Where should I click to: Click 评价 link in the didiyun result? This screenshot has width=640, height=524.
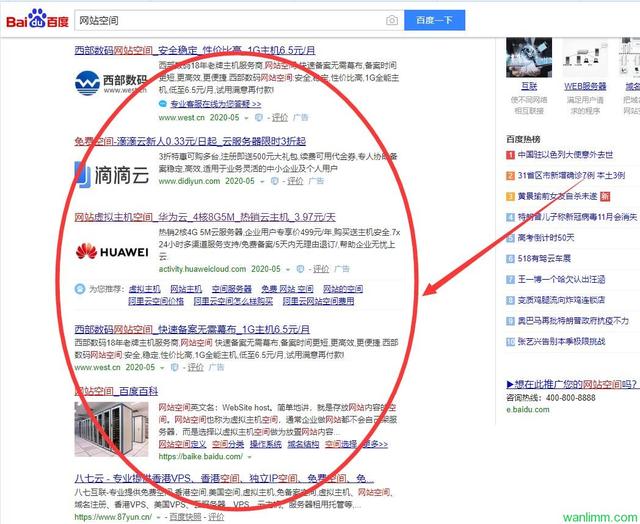coord(295,181)
